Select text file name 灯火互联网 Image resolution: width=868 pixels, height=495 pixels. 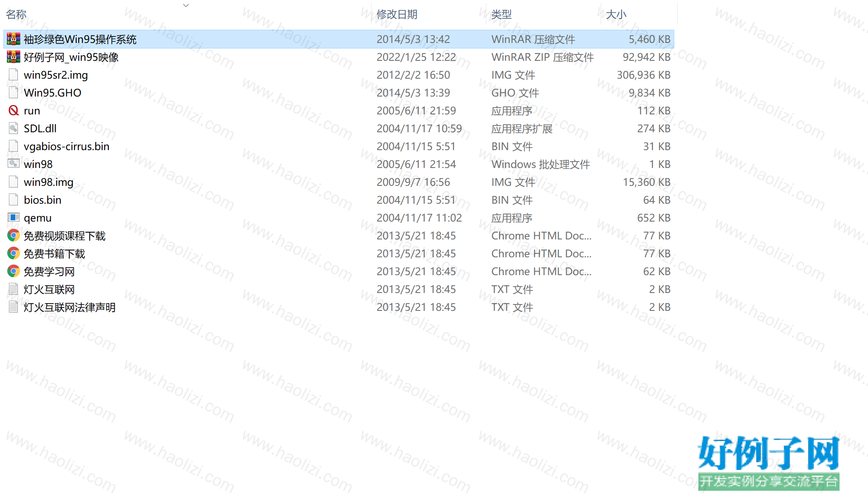click(x=49, y=290)
